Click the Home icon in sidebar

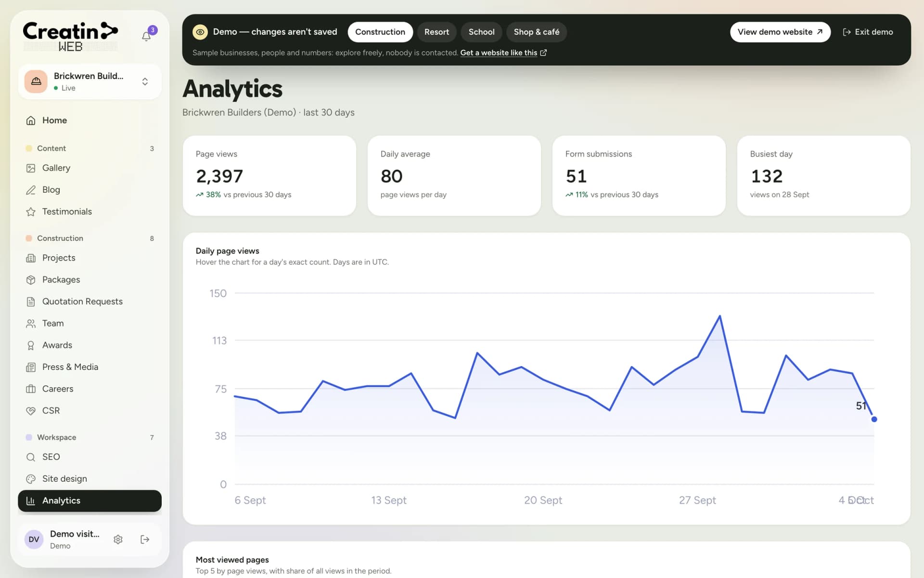31,120
